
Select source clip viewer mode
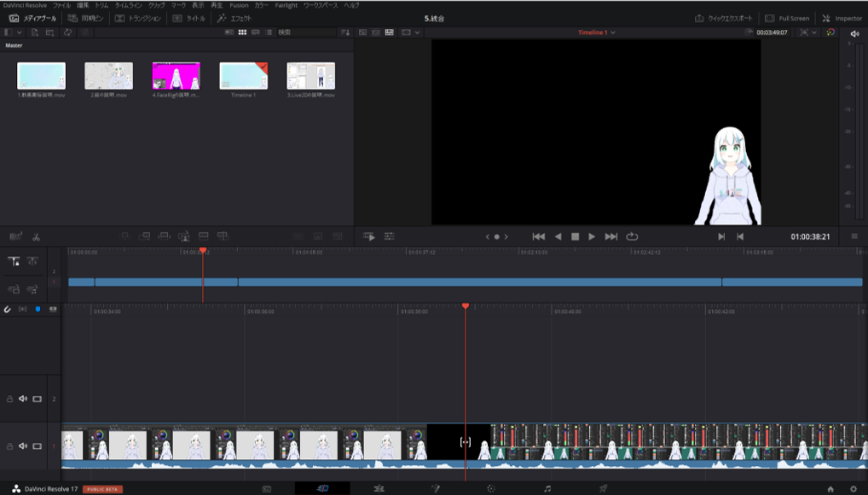[x=362, y=32]
